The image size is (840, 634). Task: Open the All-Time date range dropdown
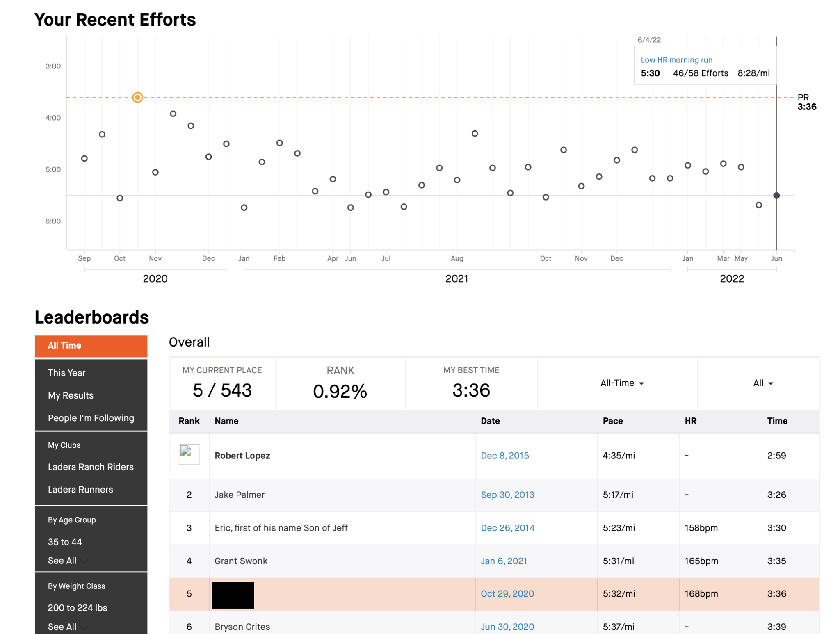pos(621,383)
